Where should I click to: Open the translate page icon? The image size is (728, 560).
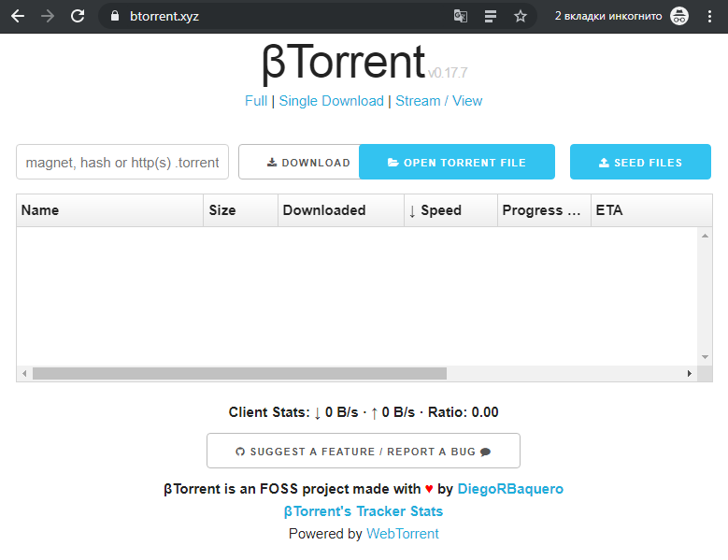(460, 16)
